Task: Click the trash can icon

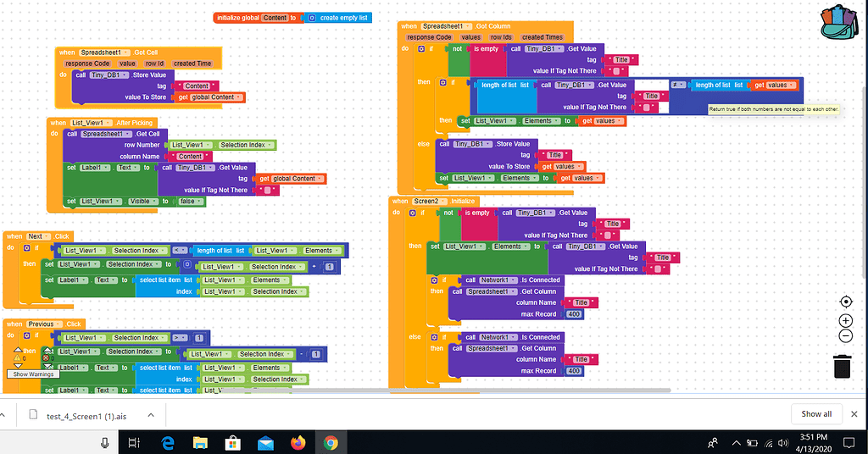Action: [842, 366]
